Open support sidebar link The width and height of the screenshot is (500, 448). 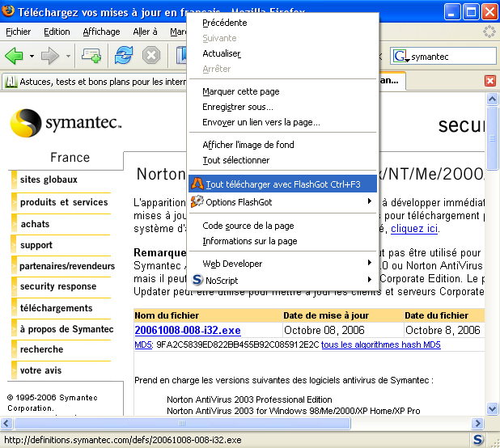[x=36, y=245]
